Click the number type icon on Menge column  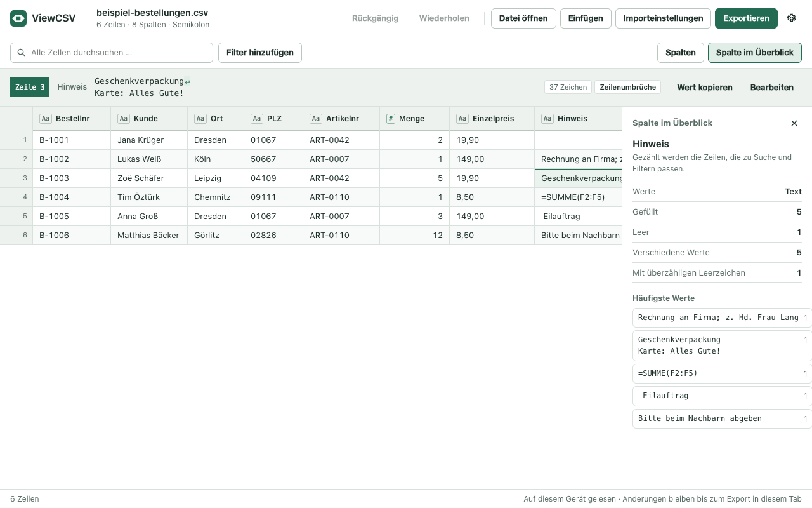[391, 119]
